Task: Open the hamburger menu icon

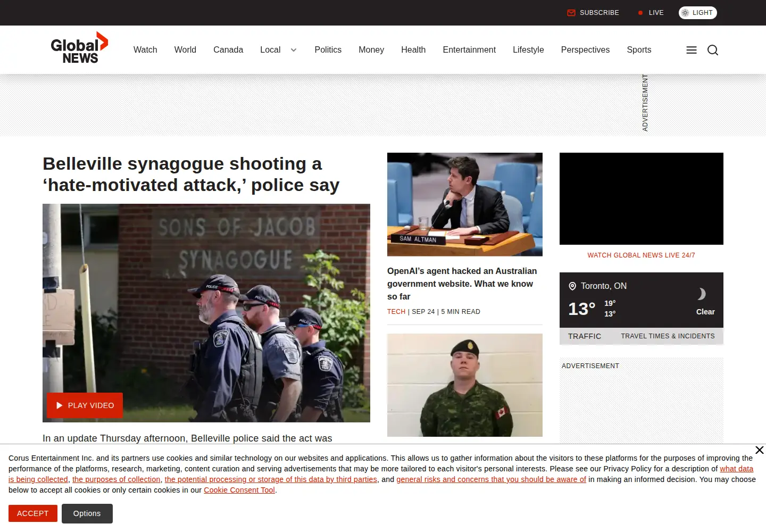Action: (692, 50)
